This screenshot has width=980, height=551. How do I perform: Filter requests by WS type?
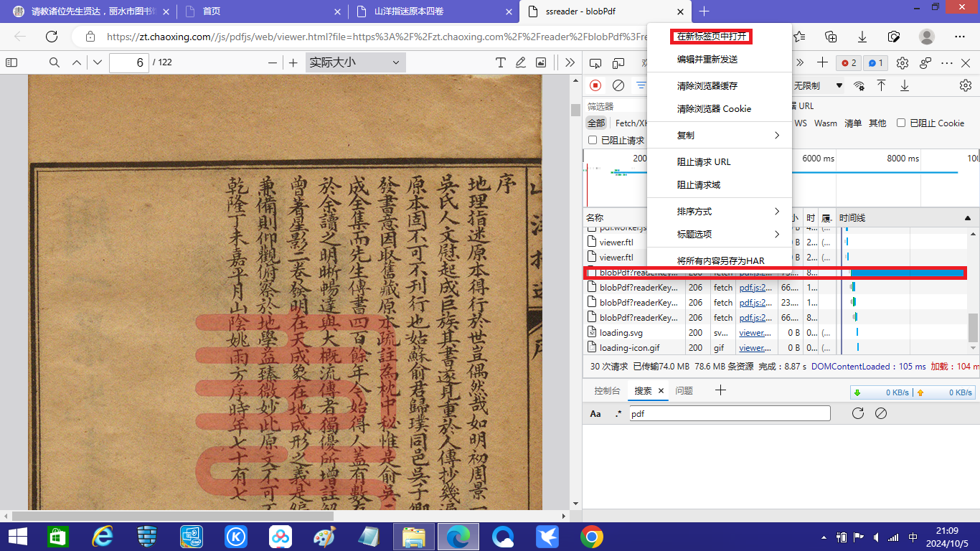[801, 123]
